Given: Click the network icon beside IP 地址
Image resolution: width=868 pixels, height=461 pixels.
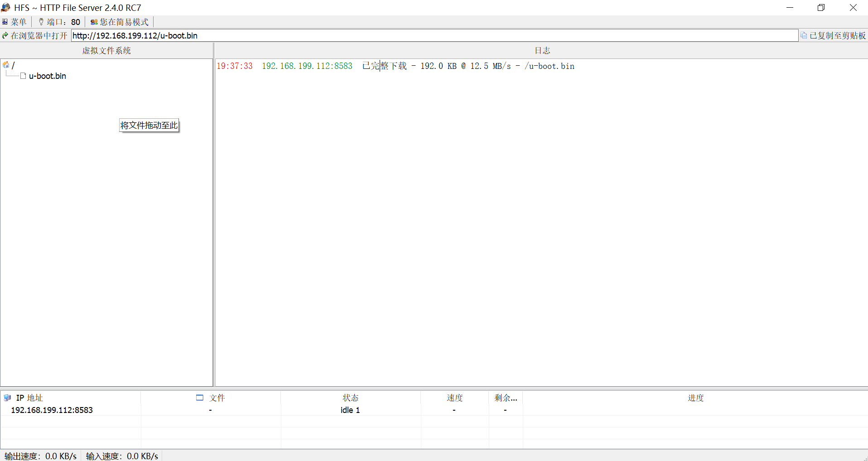Looking at the screenshot, I should tap(7, 398).
